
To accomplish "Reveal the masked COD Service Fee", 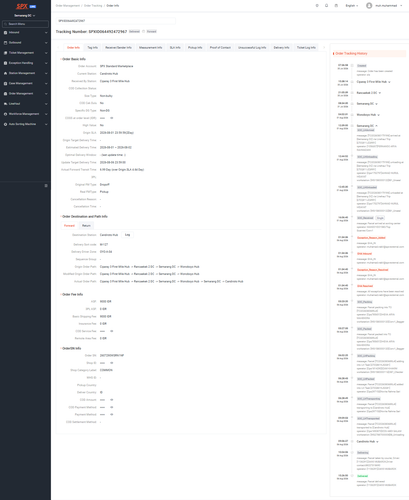I will click(x=112, y=331).
